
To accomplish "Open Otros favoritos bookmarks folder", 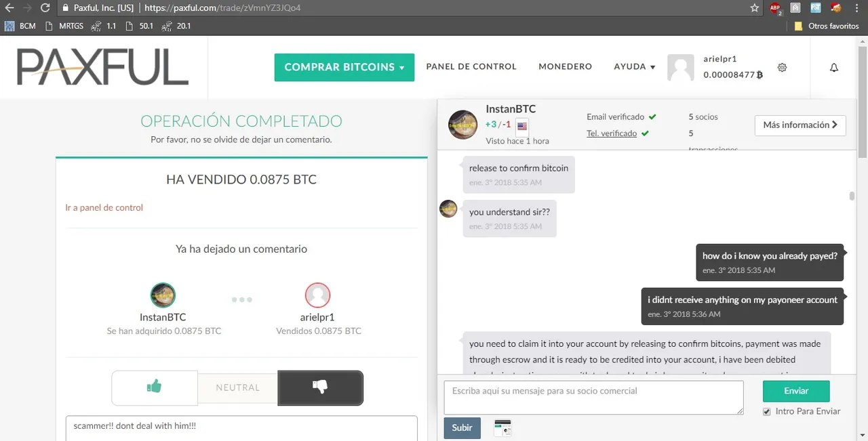I will 827,26.
